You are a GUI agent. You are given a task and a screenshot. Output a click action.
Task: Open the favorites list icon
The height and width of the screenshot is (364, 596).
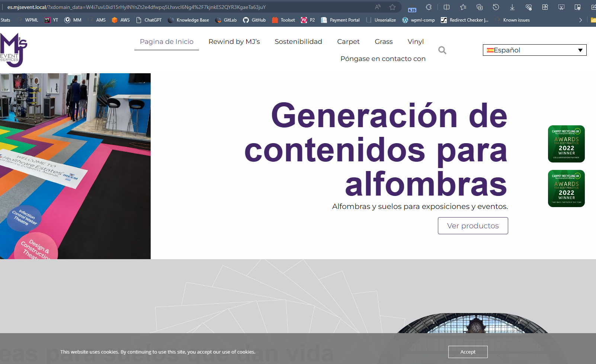coord(463,7)
